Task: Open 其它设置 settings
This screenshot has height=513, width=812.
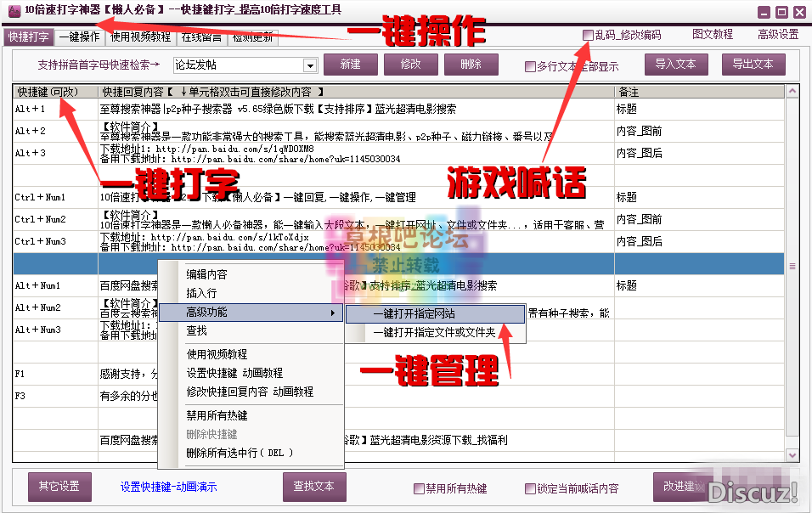Action: (x=59, y=487)
